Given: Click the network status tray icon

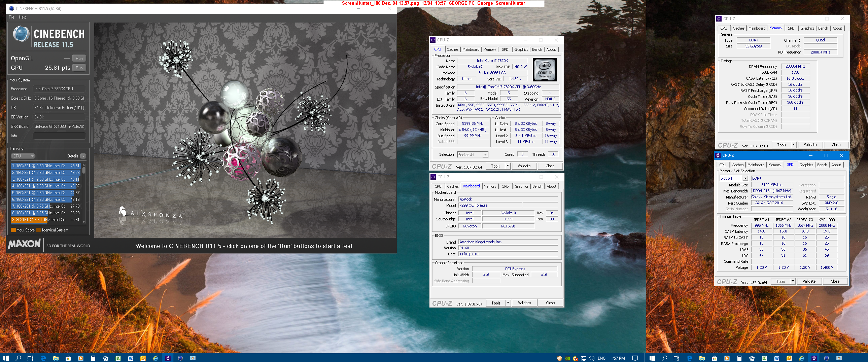Looking at the screenshot, I should point(584,358).
